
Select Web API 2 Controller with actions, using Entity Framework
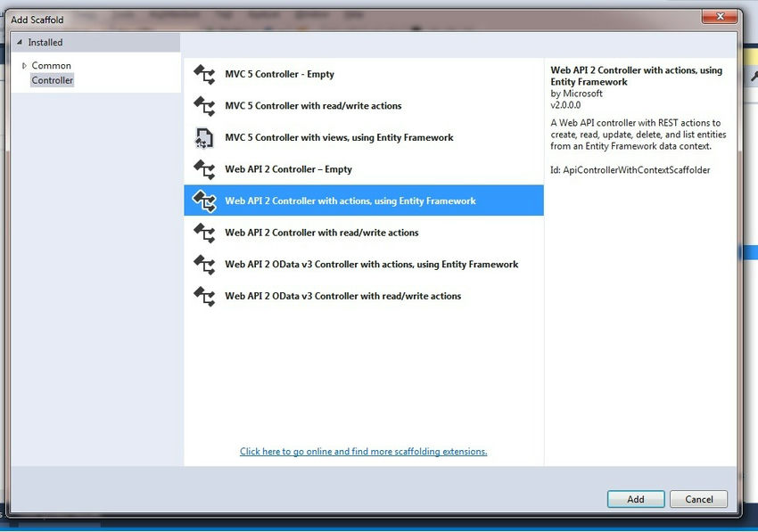364,201
